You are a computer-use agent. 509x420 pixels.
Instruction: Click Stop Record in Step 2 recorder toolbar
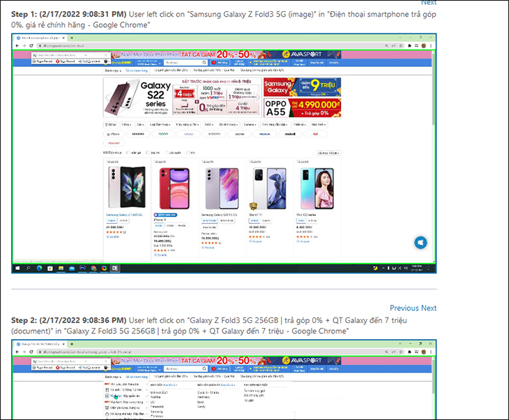tap(66, 368)
